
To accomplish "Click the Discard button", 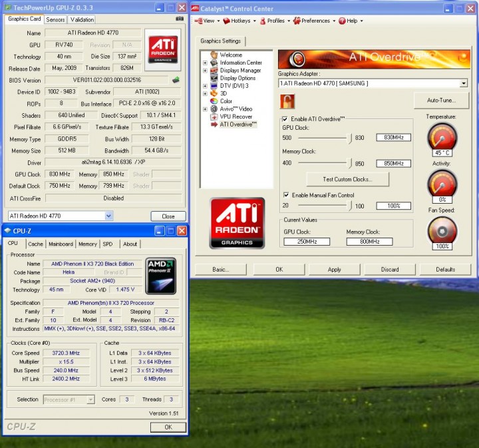I will click(x=389, y=270).
